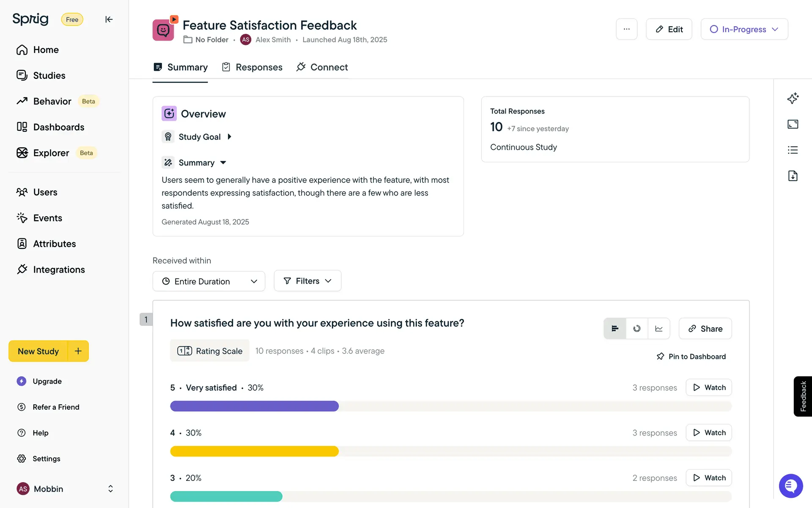Open the In-Progress status dropdown

click(744, 29)
